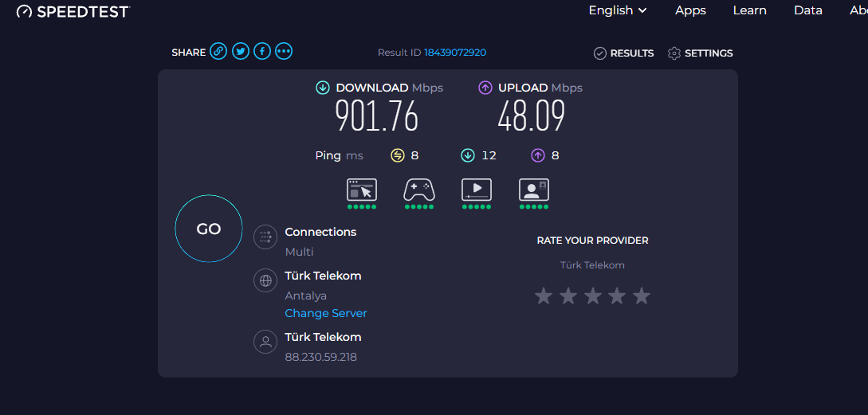Click the Antalya server location text
The height and width of the screenshot is (415, 868).
pyautogui.click(x=305, y=296)
